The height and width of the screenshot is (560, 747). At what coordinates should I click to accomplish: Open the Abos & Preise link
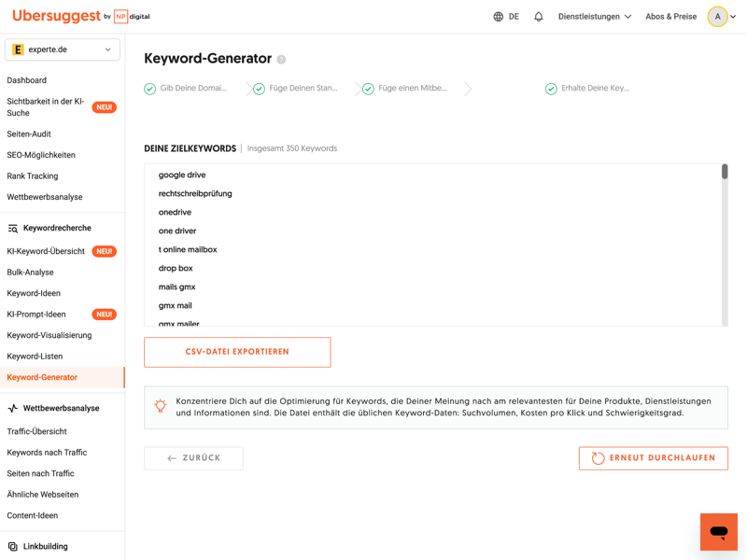pos(670,17)
